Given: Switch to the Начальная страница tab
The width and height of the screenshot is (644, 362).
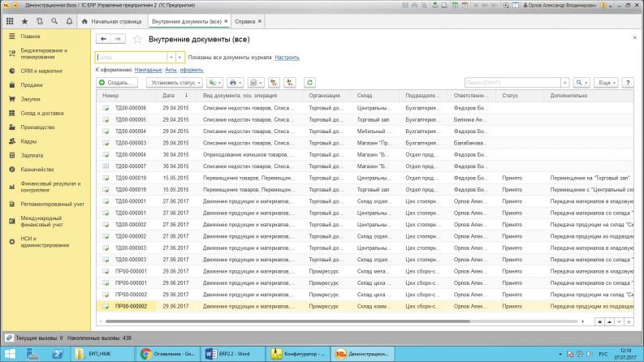Looking at the screenshot, I should pyautogui.click(x=115, y=20).
